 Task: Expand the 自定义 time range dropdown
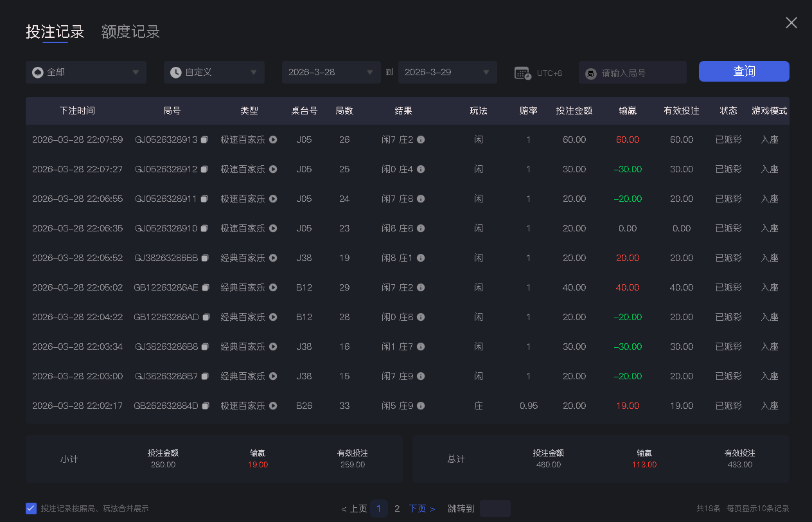(x=214, y=72)
